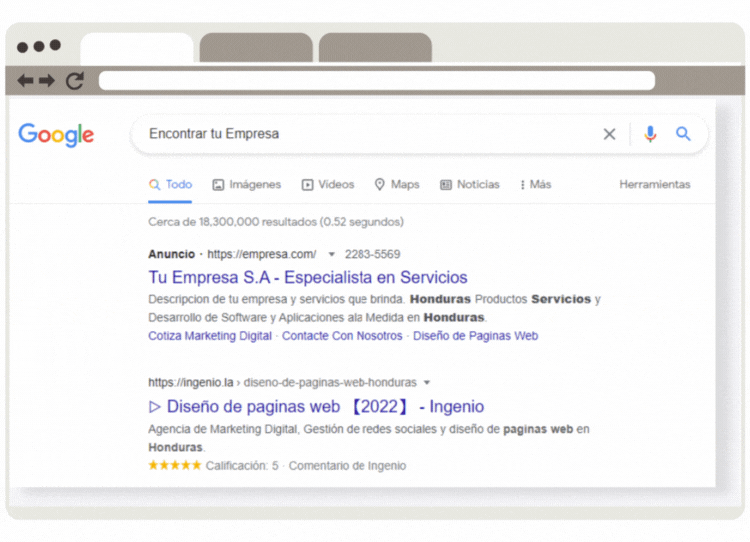Reload the page with refresh icon
Screen dimensions: 750x542
tap(75, 81)
